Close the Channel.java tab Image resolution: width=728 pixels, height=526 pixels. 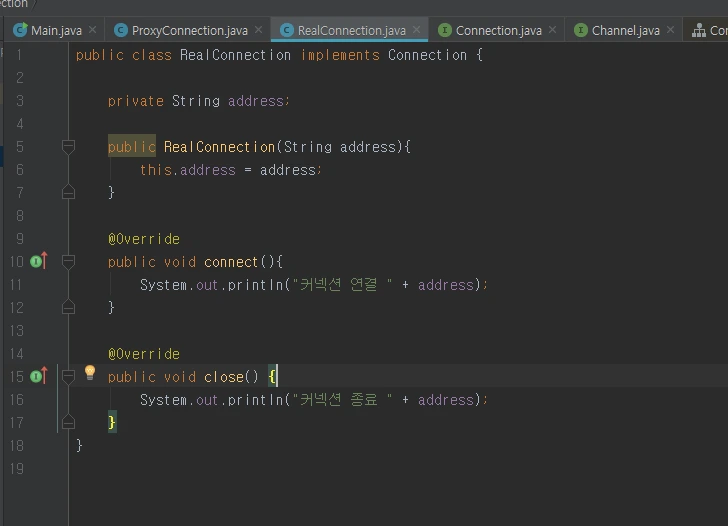tap(670, 30)
